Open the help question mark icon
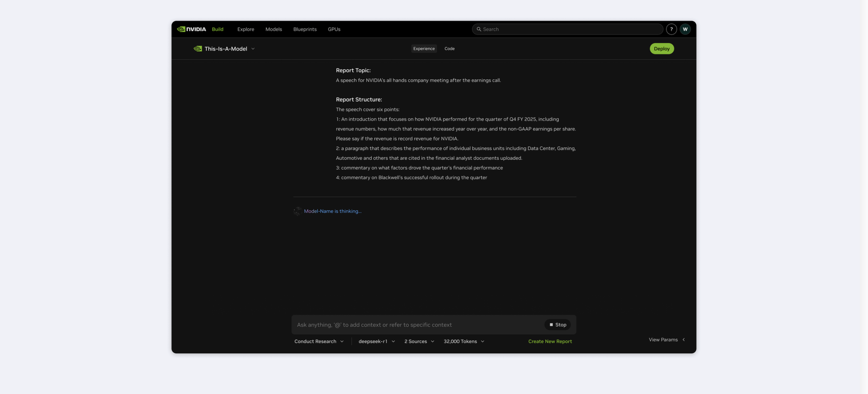868x394 pixels. 671,29
